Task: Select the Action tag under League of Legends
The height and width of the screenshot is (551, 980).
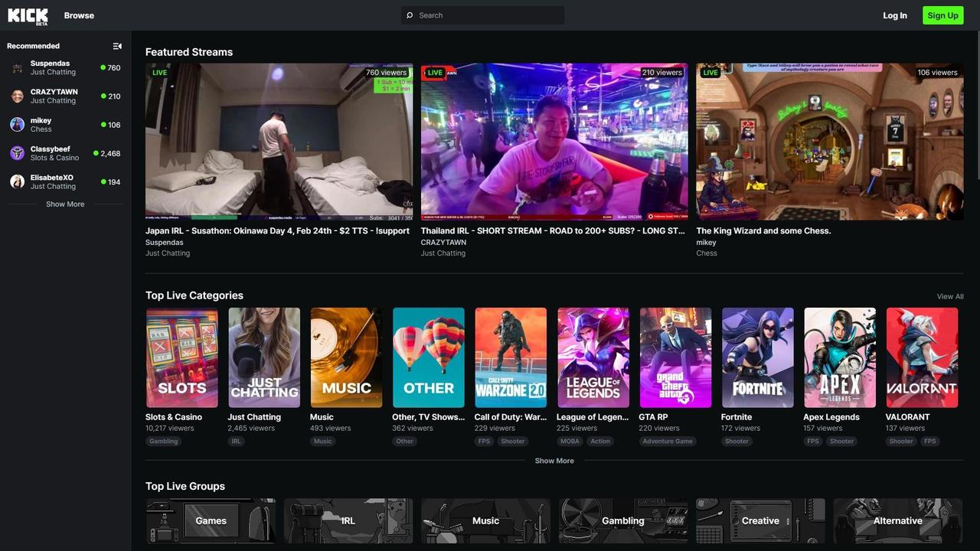Action: (x=600, y=441)
